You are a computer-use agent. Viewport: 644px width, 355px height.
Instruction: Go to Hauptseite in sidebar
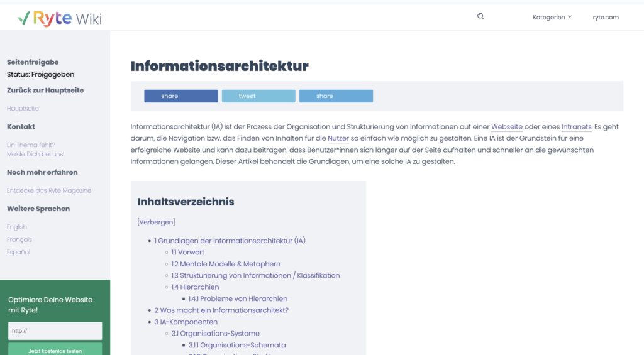(23, 108)
